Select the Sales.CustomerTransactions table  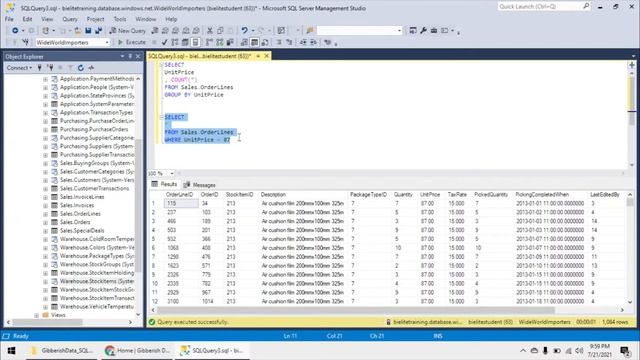pos(94,189)
